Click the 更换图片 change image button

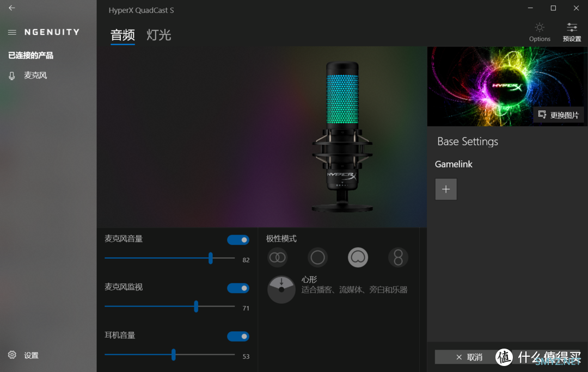click(x=559, y=115)
